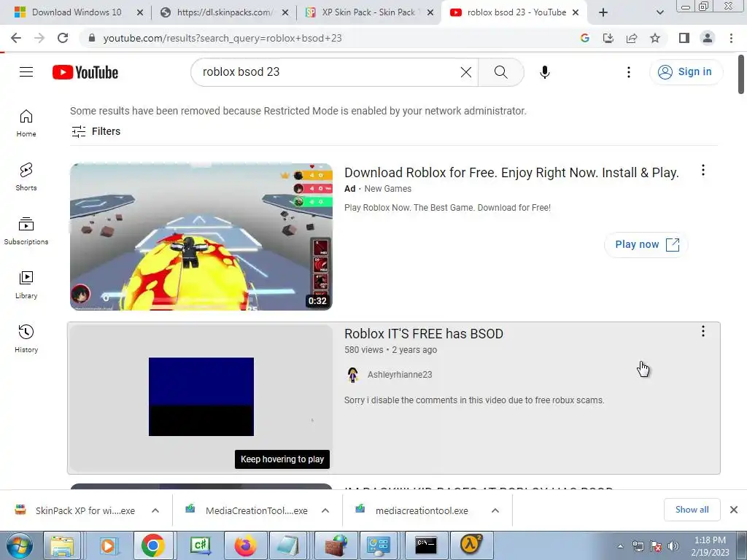Open the Windows Start menu
Screen dimensions: 747x560
pyautogui.click(x=19, y=545)
